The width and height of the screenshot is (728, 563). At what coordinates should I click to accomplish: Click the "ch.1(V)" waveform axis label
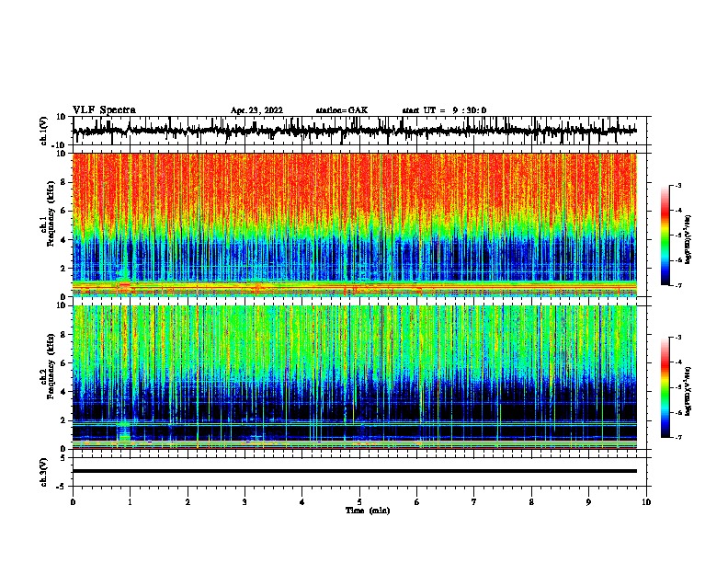44,131
